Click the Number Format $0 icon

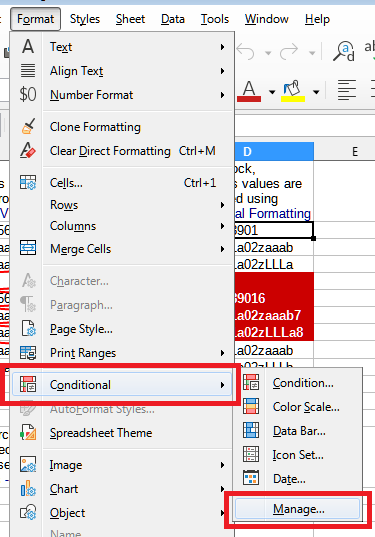(28, 95)
